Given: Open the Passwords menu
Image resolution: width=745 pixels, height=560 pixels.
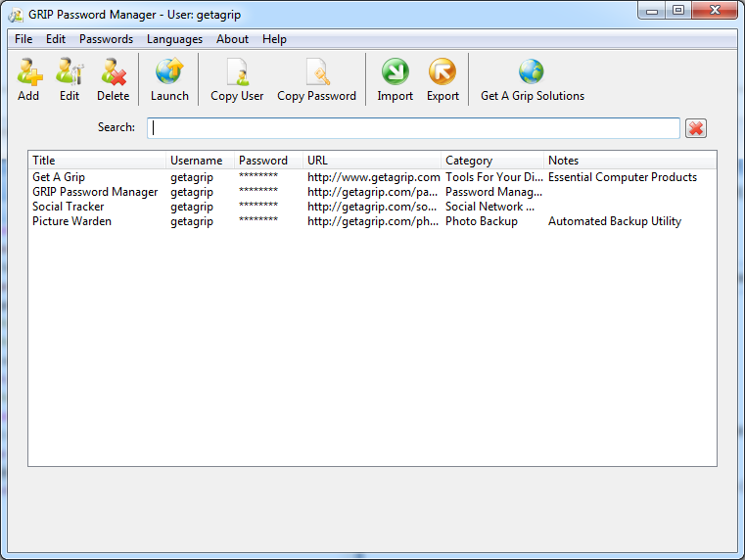Looking at the screenshot, I should 106,39.
